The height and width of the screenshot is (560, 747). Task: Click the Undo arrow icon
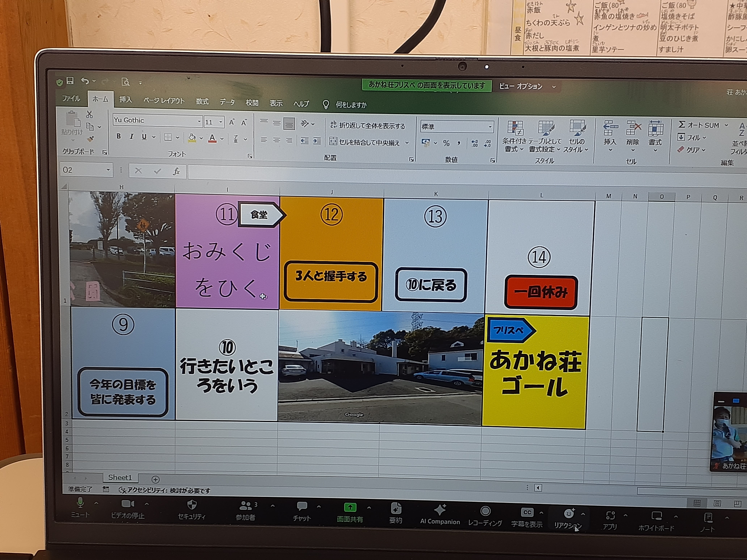[85, 81]
